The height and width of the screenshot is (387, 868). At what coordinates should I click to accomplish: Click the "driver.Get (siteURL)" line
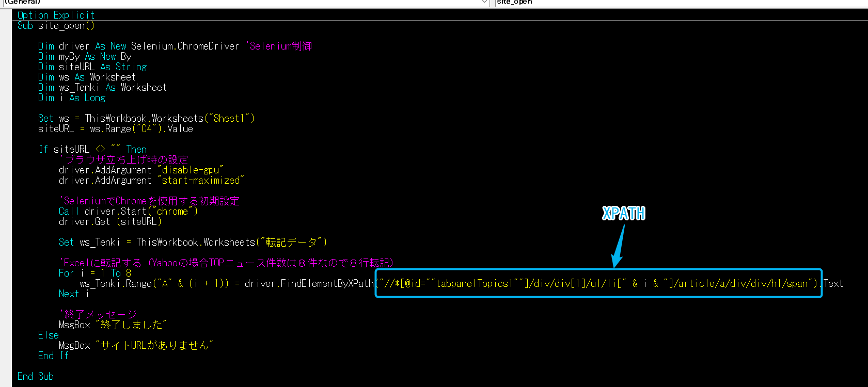pos(110,221)
